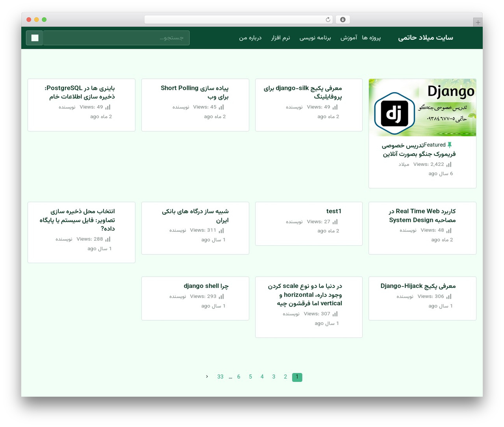
Task: Open the Django tutoring banner thumbnail
Action: pos(422,108)
